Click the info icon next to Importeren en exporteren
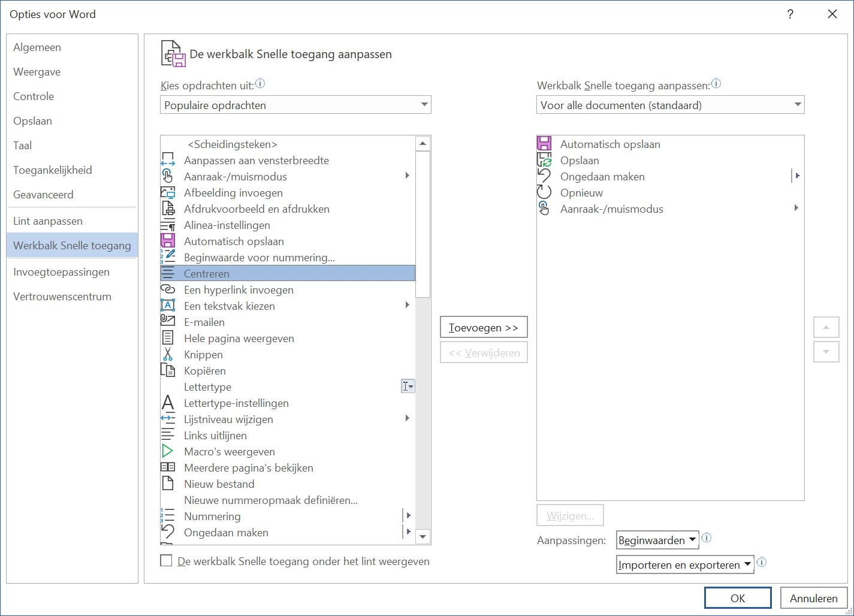Screen dimensions: 854x616 point(762,563)
